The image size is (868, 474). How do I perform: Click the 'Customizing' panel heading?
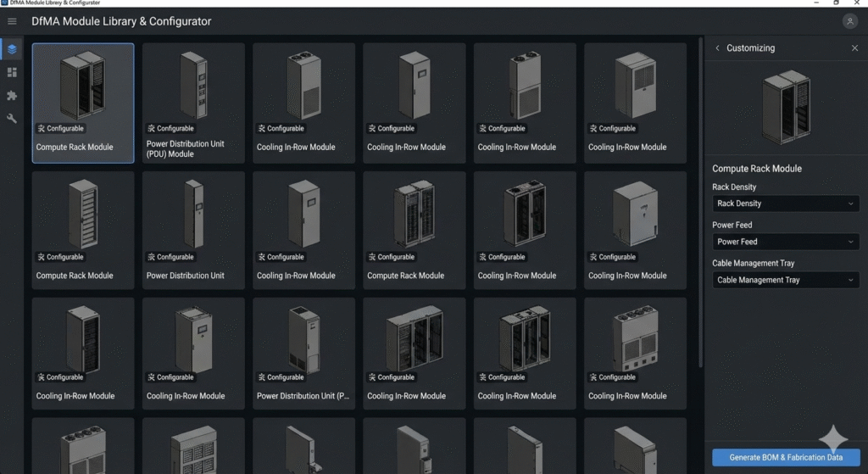point(750,48)
